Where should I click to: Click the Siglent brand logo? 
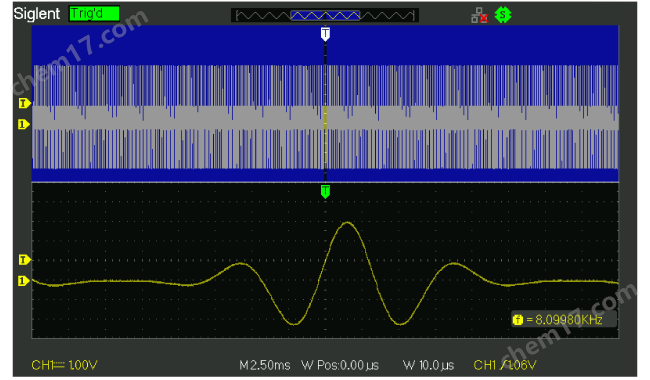pos(36,14)
